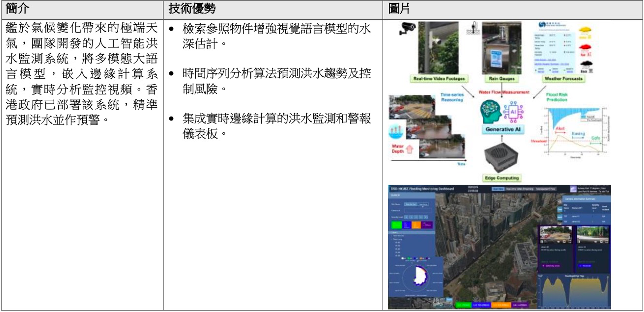Click the circular radar chart
The height and width of the screenshot is (312, 644).
pyautogui.click(x=416, y=277)
